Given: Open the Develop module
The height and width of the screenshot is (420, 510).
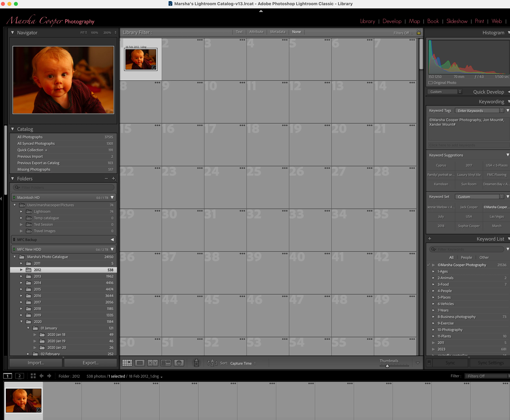Looking at the screenshot, I should pyautogui.click(x=392, y=21).
